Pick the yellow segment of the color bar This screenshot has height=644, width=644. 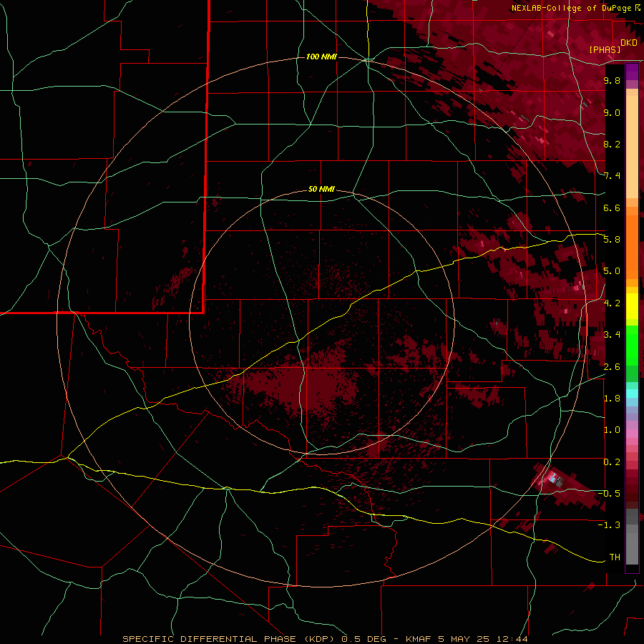point(632,306)
